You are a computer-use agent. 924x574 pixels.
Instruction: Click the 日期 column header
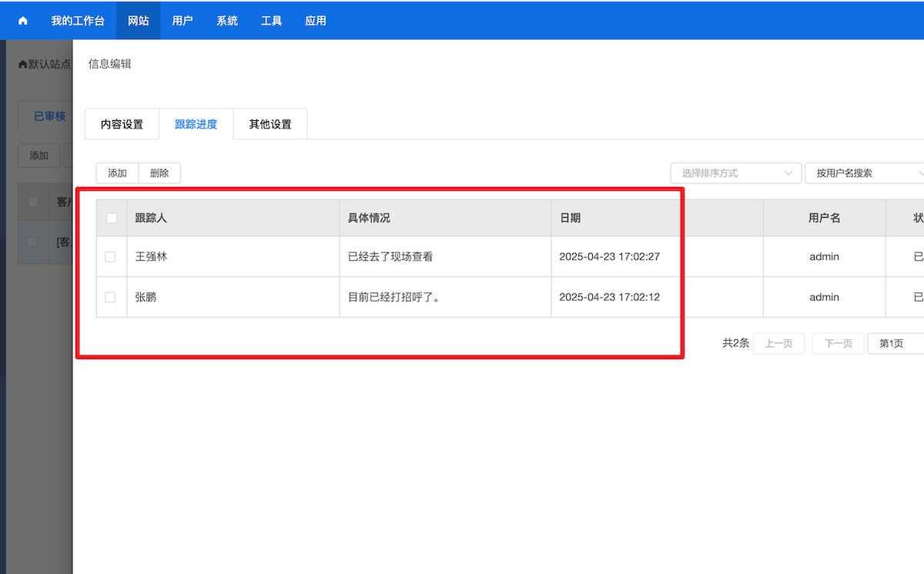[x=571, y=219]
